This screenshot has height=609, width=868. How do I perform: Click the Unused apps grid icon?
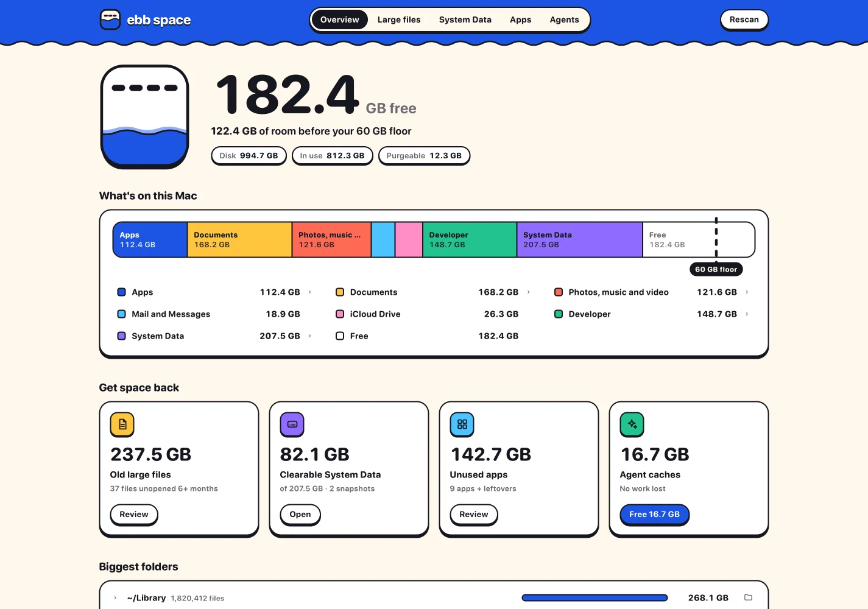462,424
